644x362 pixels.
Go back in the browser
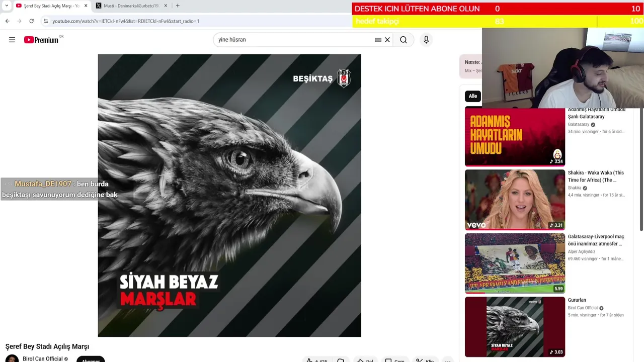tap(7, 21)
